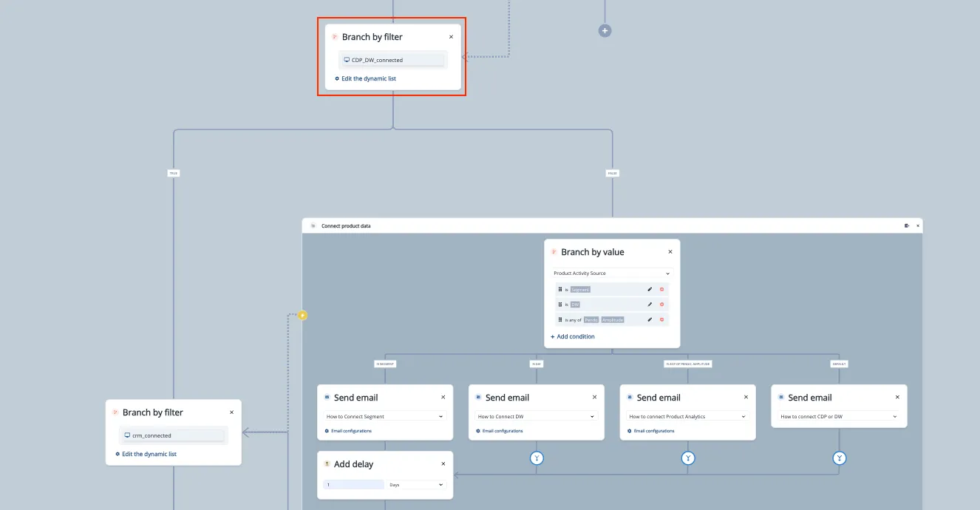Click the Connect product data group title

pos(346,226)
